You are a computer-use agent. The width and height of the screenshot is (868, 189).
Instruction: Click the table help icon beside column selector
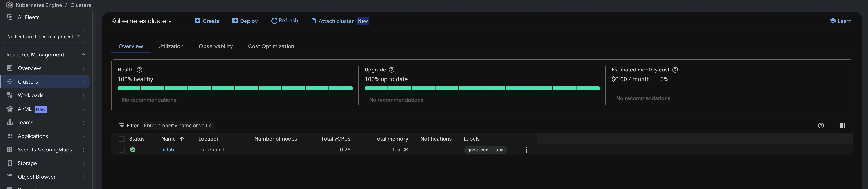(821, 125)
